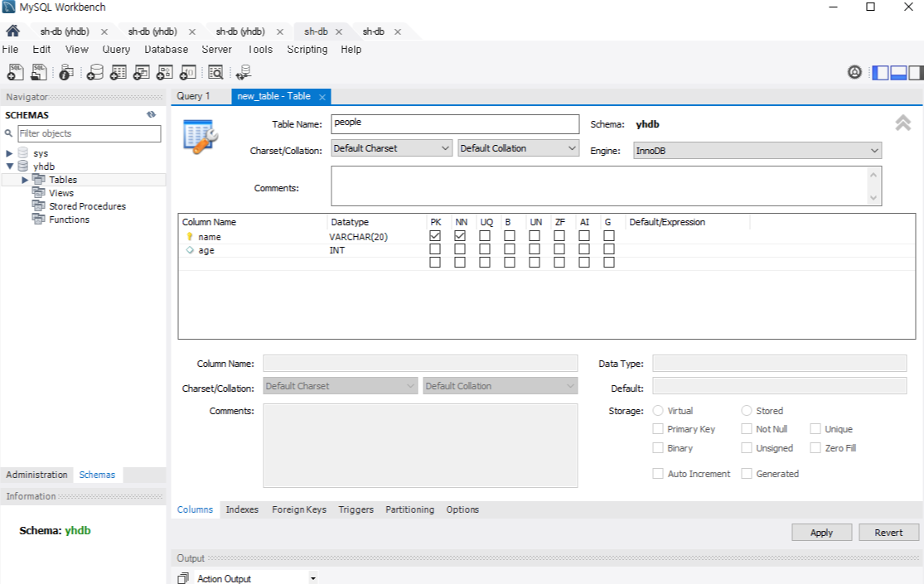This screenshot has height=584, width=924.
Task: Click the Apply button
Action: (821, 533)
